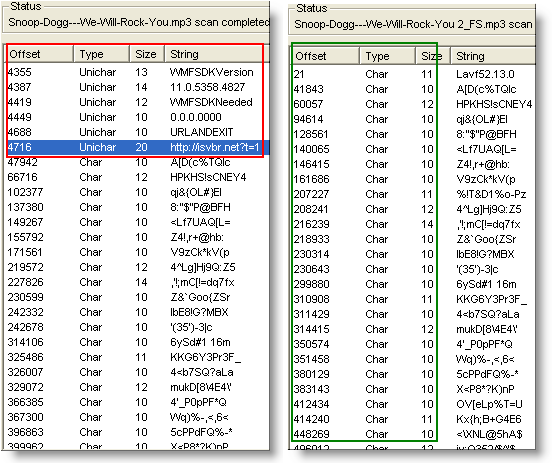This screenshot has width=554, height=463.
Task: Select row at offset 171561
Action: coord(137,252)
